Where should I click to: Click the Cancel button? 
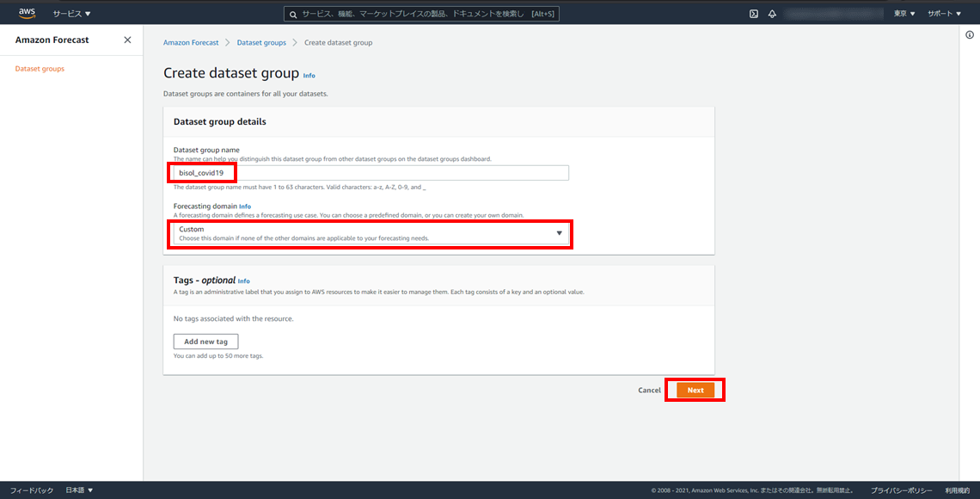[x=649, y=391]
